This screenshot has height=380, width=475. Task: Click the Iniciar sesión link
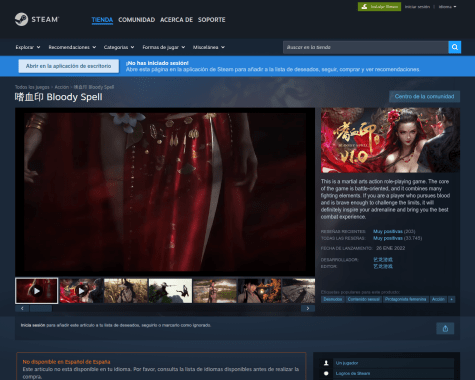pos(417,7)
